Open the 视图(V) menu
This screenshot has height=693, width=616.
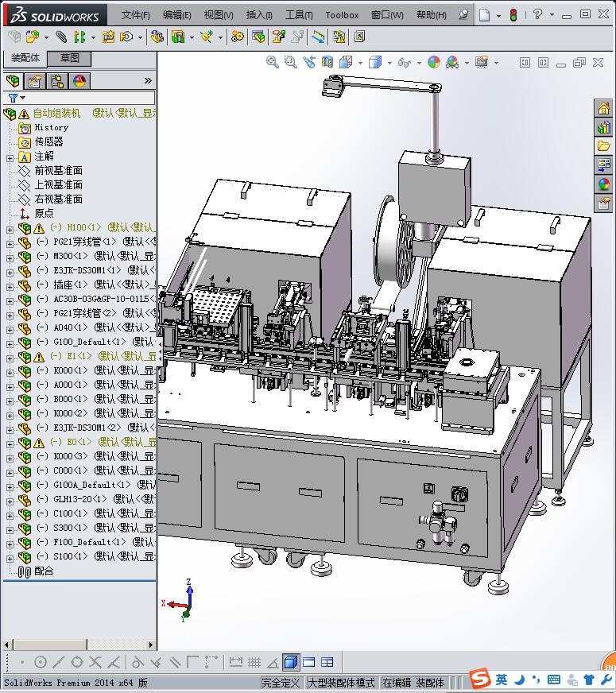(219, 15)
